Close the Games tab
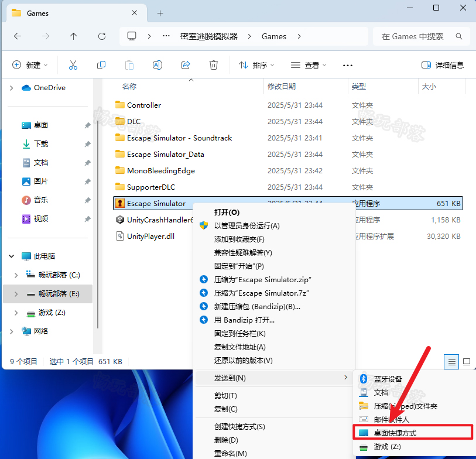This screenshot has width=476, height=459. pyautogui.click(x=135, y=13)
